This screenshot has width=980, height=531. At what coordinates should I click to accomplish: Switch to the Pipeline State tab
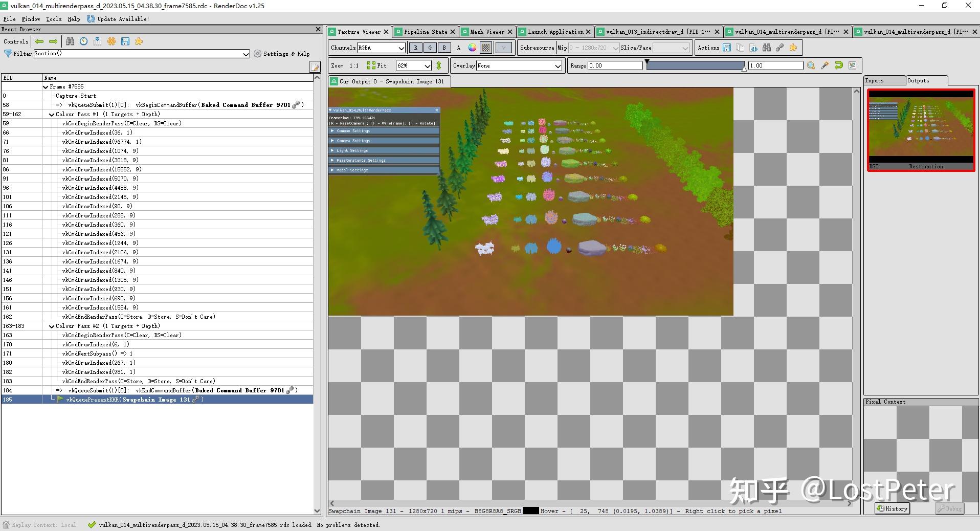pos(425,32)
